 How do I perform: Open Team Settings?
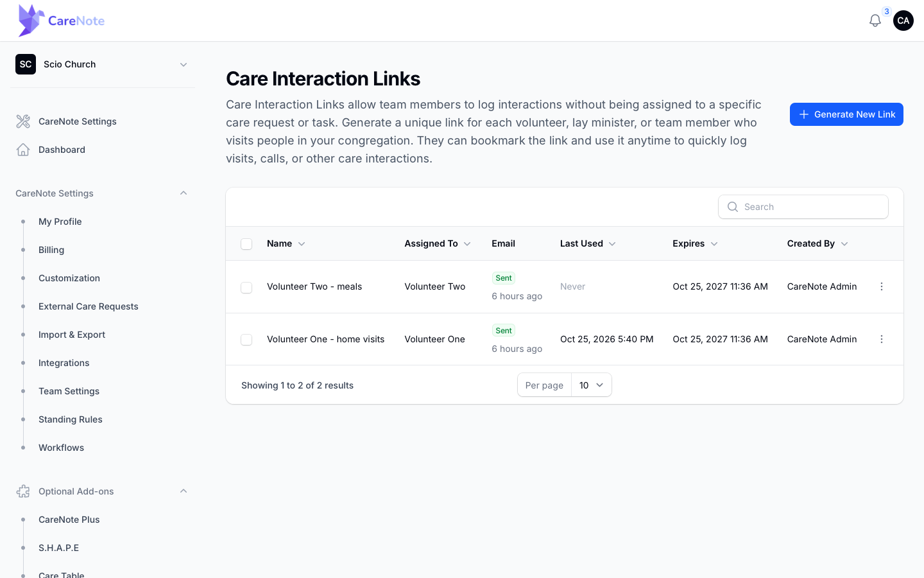point(69,391)
